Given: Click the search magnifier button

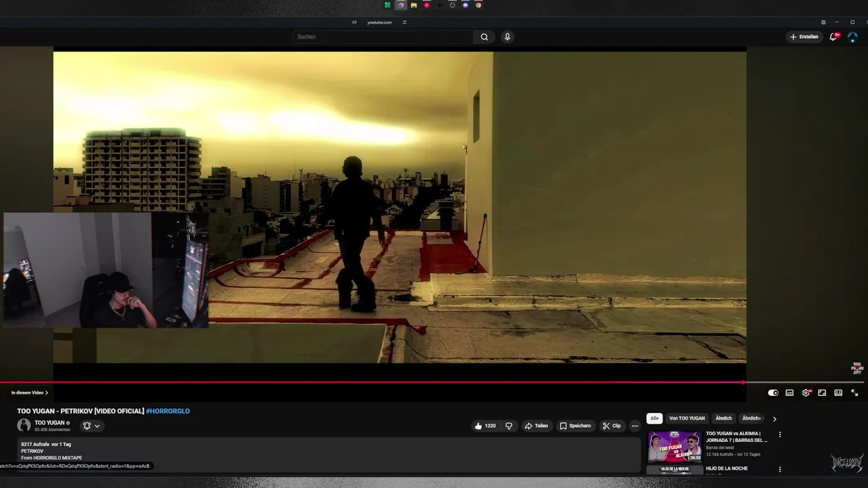Looking at the screenshot, I should (484, 37).
